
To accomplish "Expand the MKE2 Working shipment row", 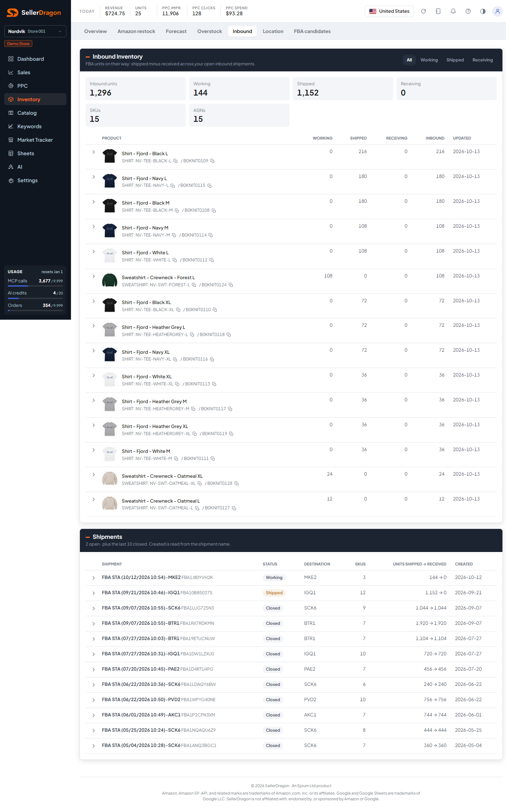I will coord(93,578).
